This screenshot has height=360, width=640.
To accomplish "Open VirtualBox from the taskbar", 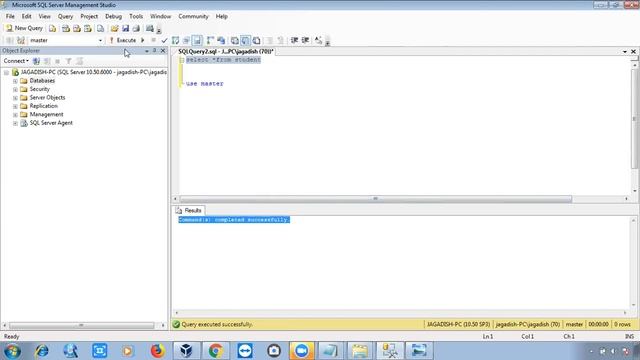I will click(187, 351).
